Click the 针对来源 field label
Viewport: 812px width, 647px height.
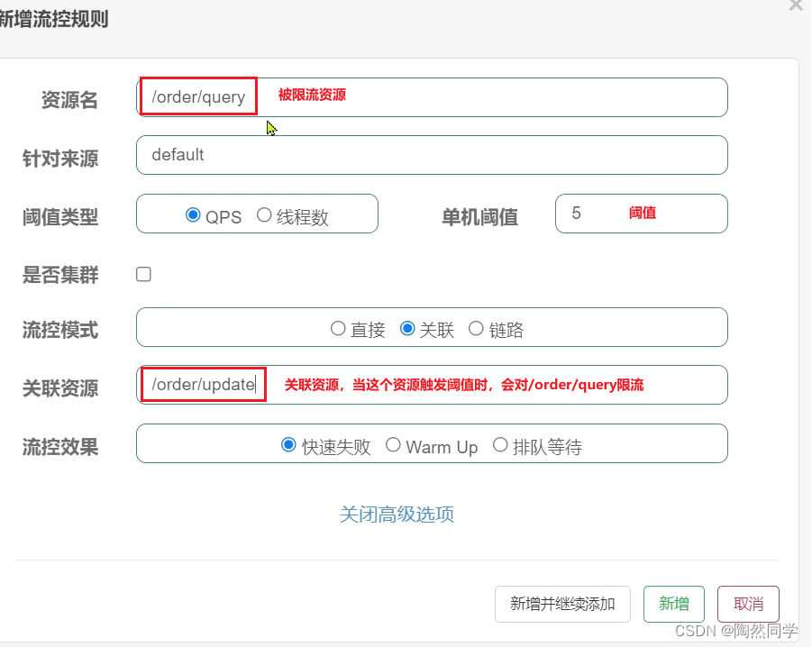point(60,159)
